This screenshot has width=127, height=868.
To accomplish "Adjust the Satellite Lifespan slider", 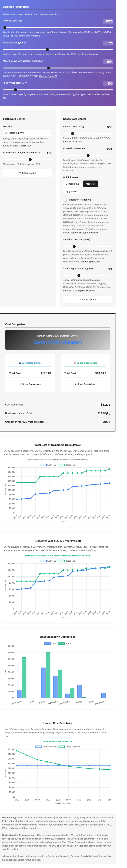I will point(88,247).
